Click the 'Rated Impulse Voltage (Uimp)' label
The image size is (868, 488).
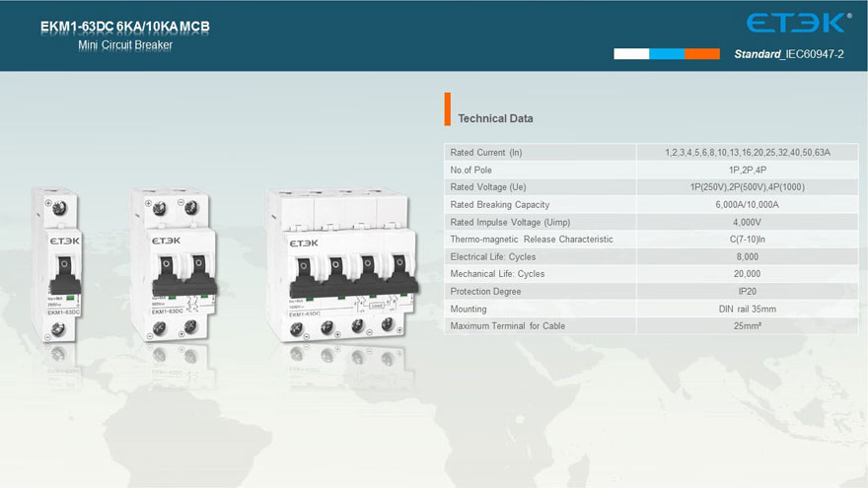pyautogui.click(x=510, y=223)
